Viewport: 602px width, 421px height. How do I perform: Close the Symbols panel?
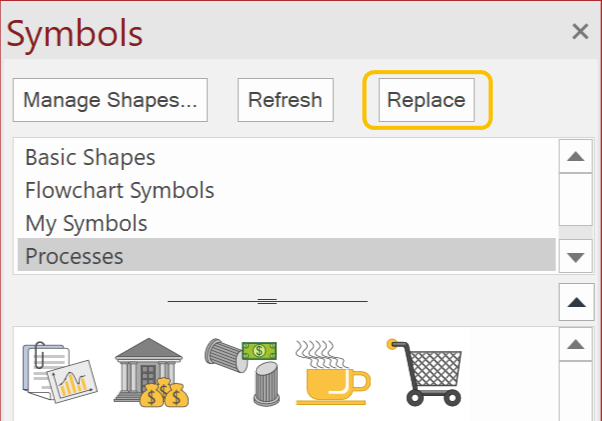coord(580,31)
